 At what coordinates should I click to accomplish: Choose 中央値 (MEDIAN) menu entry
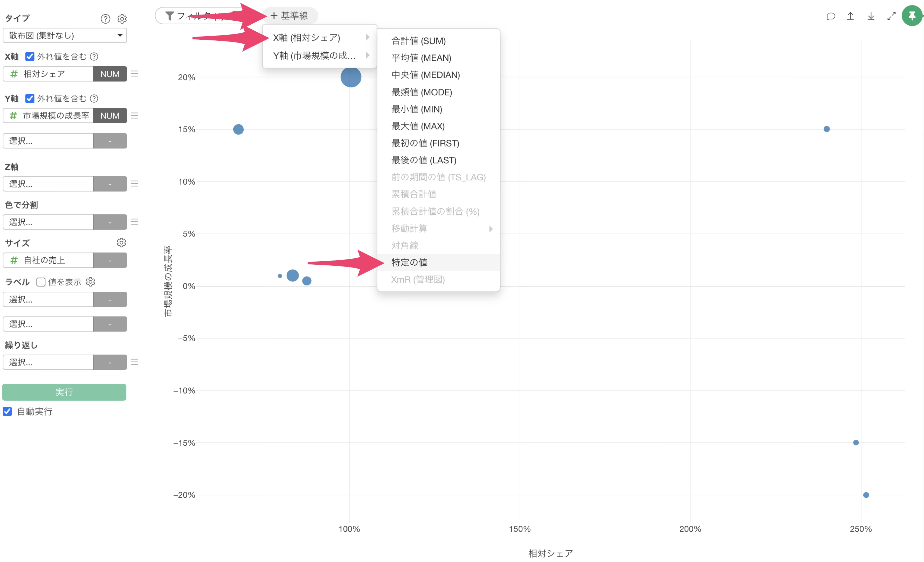click(x=425, y=75)
